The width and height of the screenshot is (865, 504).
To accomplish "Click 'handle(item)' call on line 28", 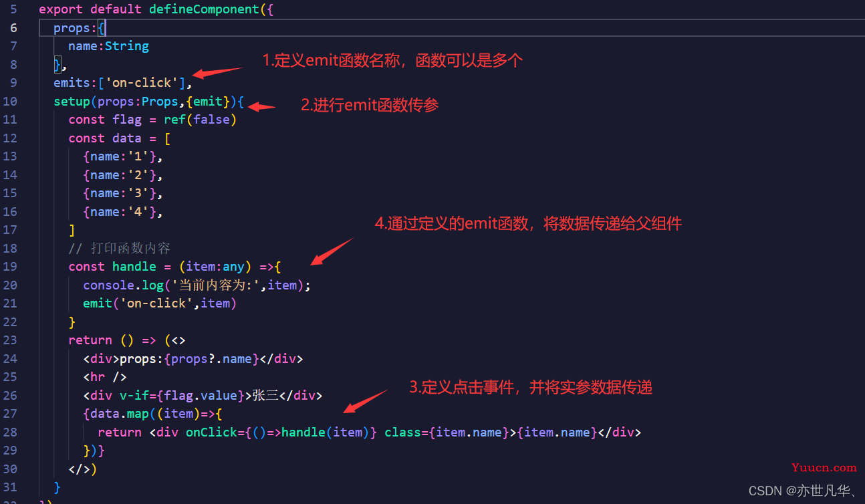I will (326, 432).
